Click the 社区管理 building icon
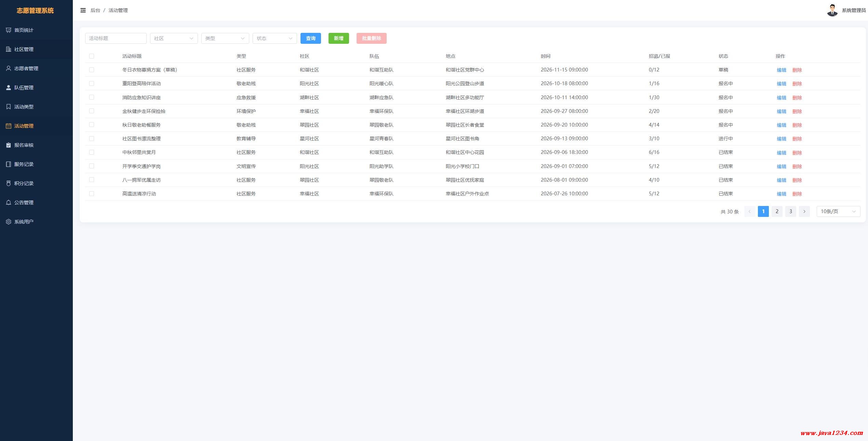 coord(9,49)
